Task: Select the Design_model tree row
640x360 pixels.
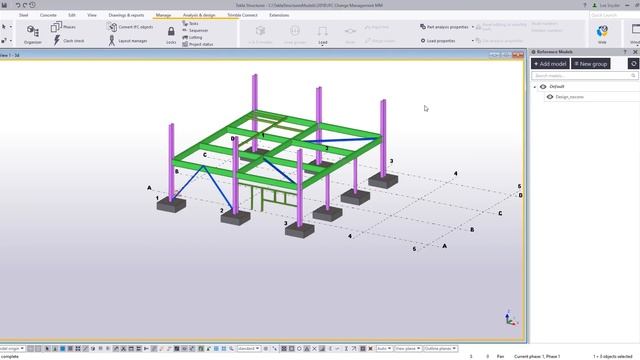Action: 592,97
